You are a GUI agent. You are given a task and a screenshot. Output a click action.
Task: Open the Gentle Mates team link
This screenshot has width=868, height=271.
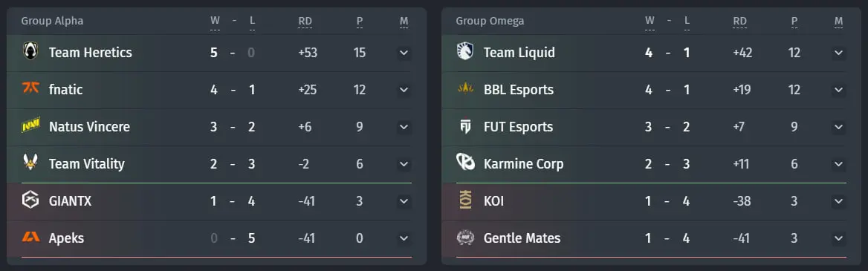click(522, 238)
